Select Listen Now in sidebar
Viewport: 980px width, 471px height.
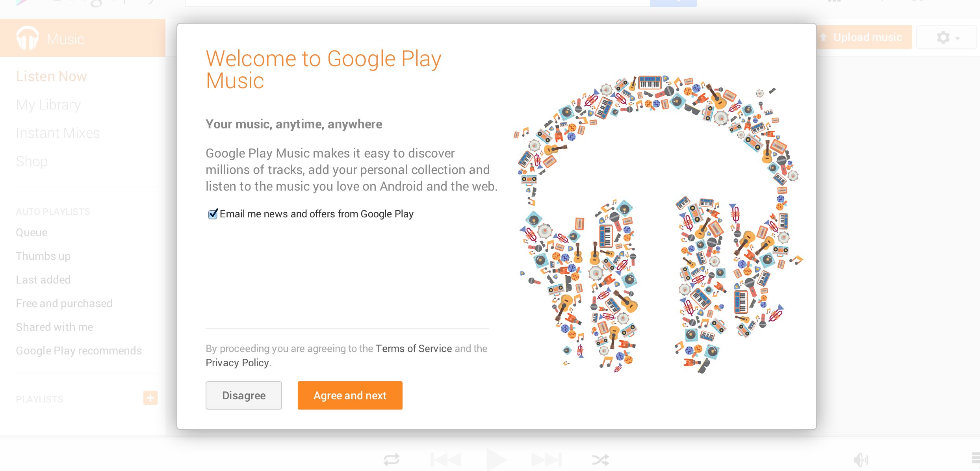point(51,76)
